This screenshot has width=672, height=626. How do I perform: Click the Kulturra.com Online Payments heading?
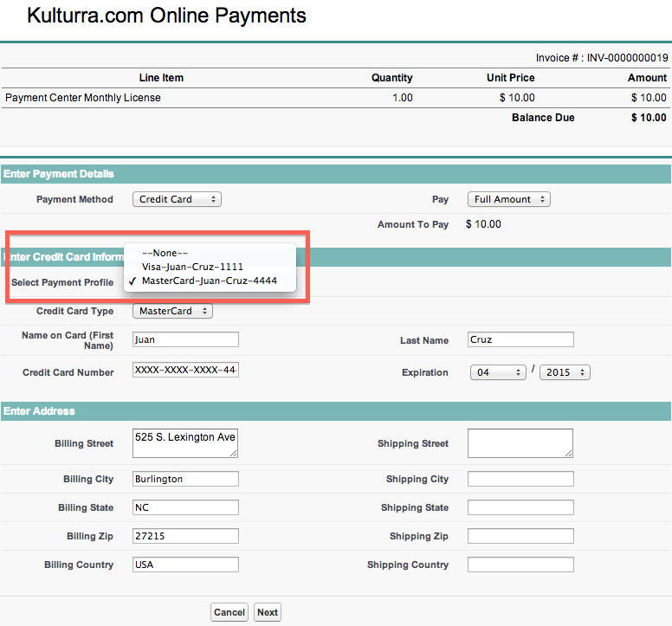click(166, 16)
